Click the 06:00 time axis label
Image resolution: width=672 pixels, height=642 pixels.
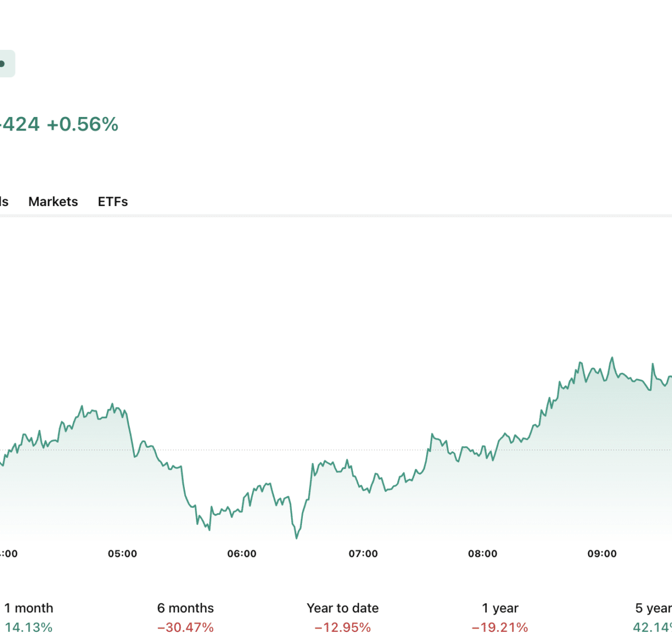[242, 554]
